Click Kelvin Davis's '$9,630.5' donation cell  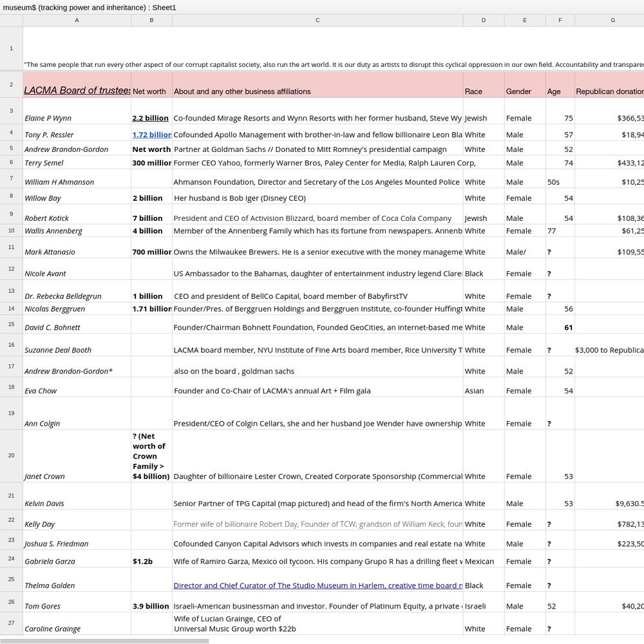609,496
